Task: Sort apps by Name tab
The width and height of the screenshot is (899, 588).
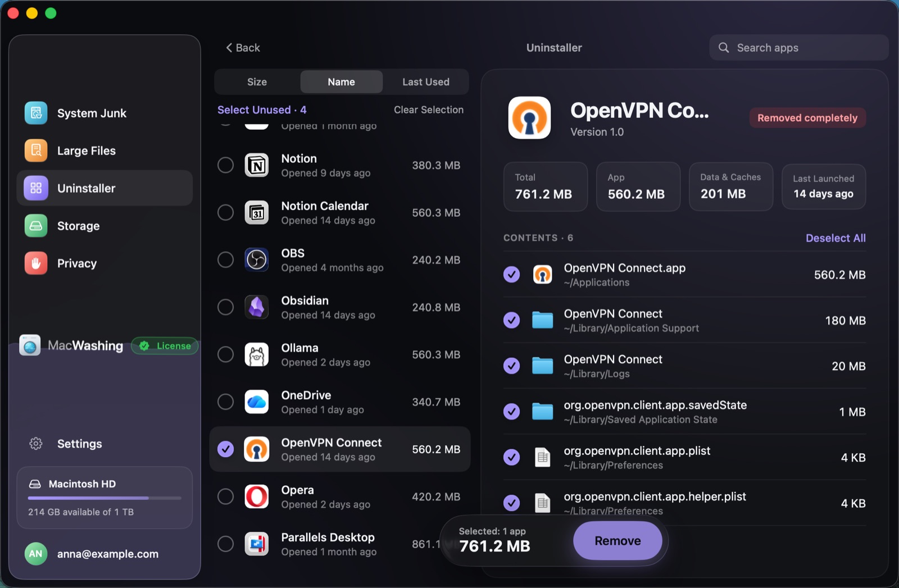Action: [341, 82]
